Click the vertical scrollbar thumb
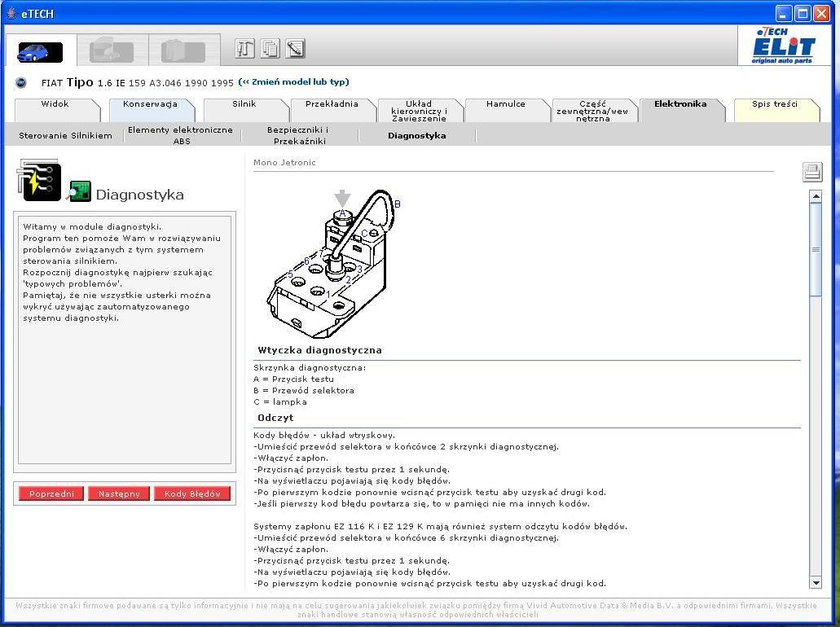Viewport: 840px width, 627px height. pyautogui.click(x=816, y=249)
